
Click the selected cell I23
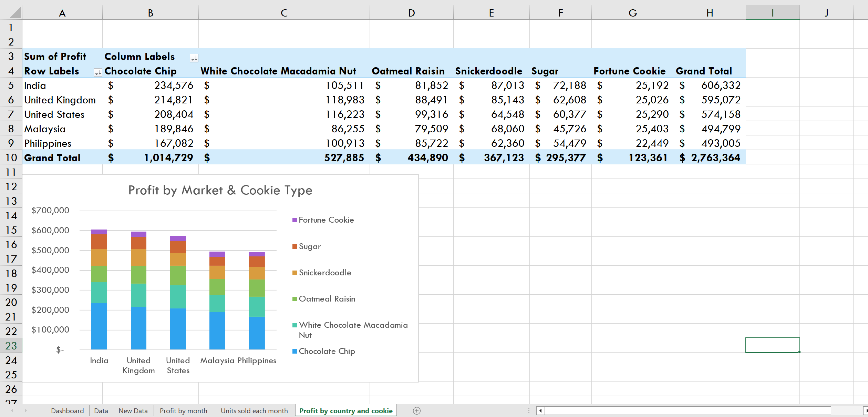[x=773, y=345]
